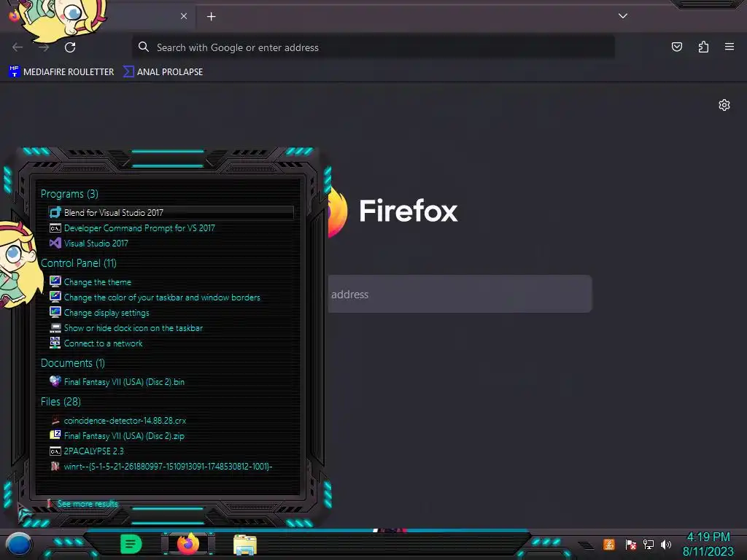Image resolution: width=747 pixels, height=560 pixels.
Task: Open the volume speaker tray icon
Action: pyautogui.click(x=666, y=544)
